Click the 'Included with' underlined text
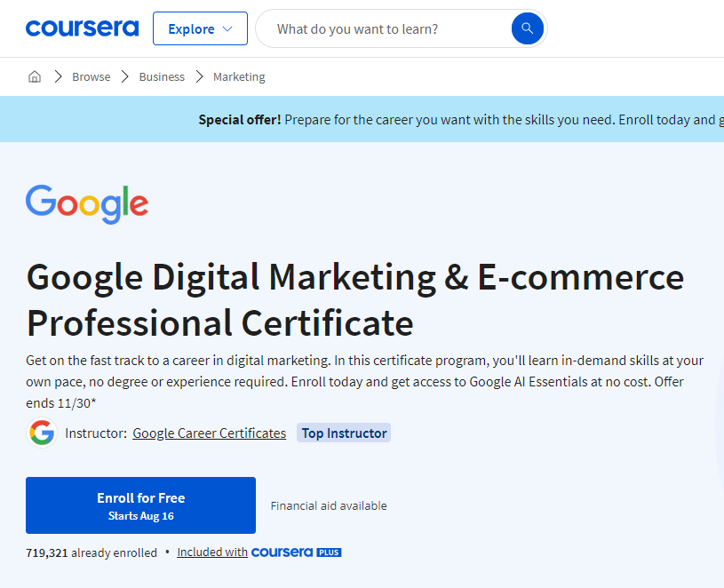This screenshot has height=588, width=724. pyautogui.click(x=212, y=552)
